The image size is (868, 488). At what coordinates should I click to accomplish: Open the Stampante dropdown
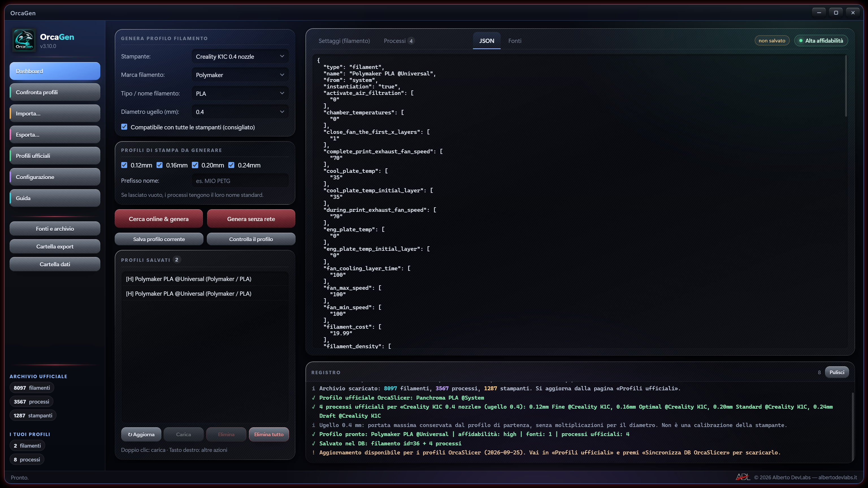(x=240, y=56)
